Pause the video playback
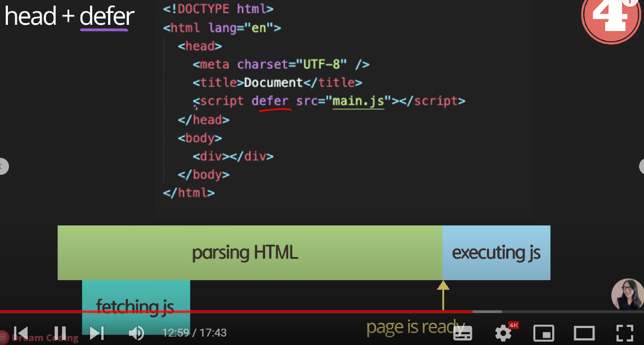Image resolution: width=644 pixels, height=345 pixels. (60, 333)
